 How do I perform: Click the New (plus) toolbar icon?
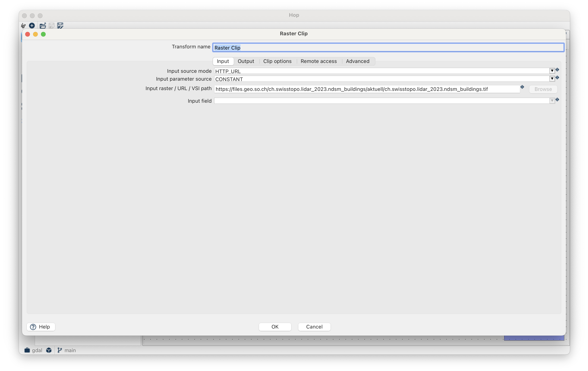[x=32, y=26]
